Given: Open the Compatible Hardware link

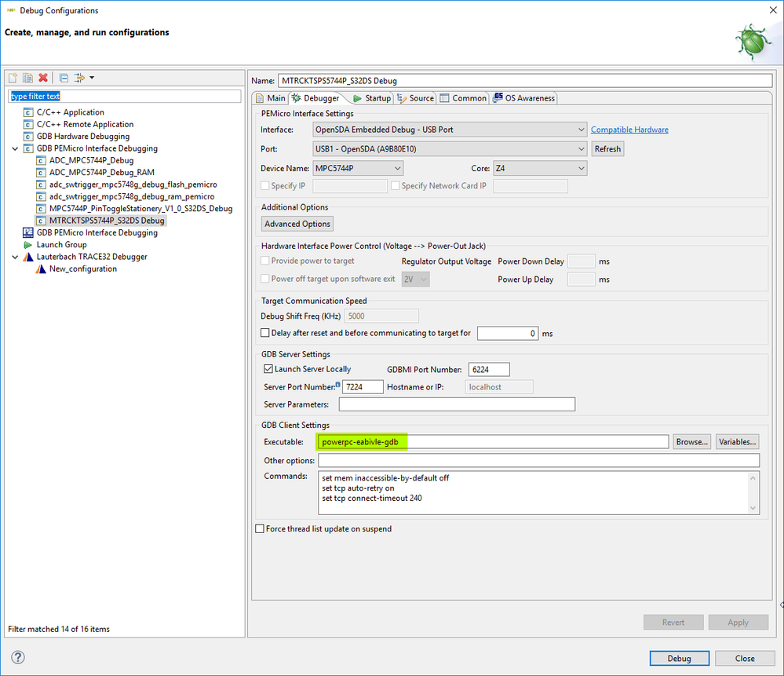Looking at the screenshot, I should [x=629, y=130].
